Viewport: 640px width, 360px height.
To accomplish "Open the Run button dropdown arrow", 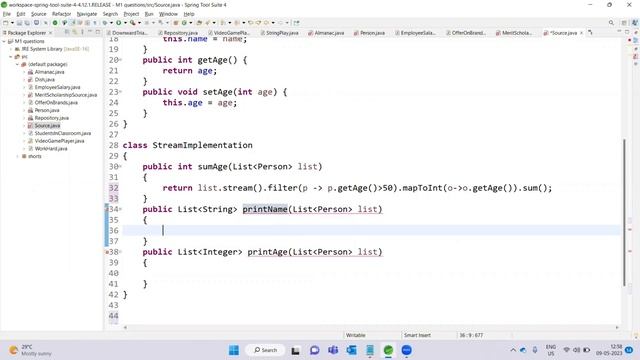I will click(x=125, y=23).
